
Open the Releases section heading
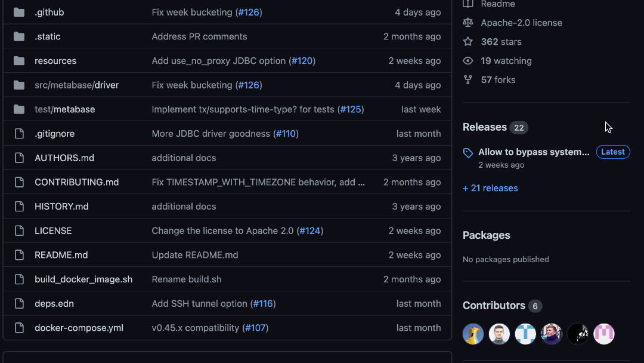click(x=485, y=127)
